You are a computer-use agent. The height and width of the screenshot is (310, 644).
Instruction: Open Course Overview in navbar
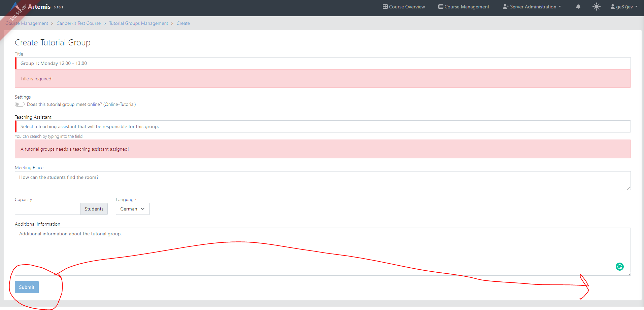(x=404, y=7)
